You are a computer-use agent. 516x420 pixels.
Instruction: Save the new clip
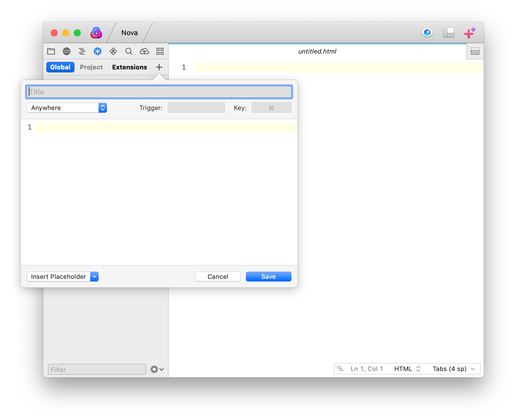(269, 277)
